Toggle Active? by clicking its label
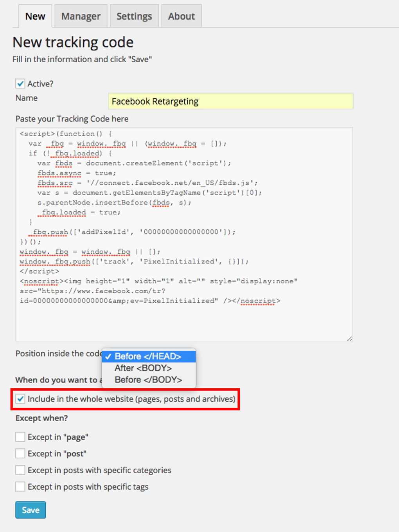The image size is (399, 532). [41, 83]
